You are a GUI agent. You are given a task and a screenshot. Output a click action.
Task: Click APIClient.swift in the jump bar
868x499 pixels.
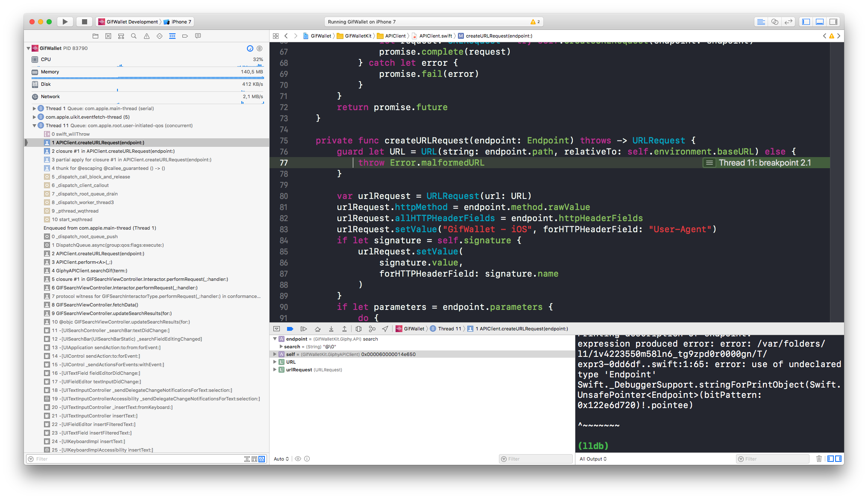click(435, 36)
